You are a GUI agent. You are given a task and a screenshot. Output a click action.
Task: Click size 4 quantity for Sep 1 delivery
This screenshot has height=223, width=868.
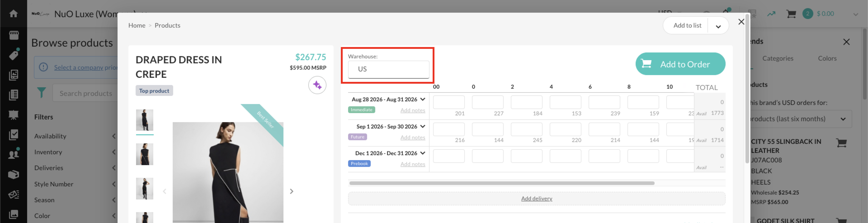(565, 129)
